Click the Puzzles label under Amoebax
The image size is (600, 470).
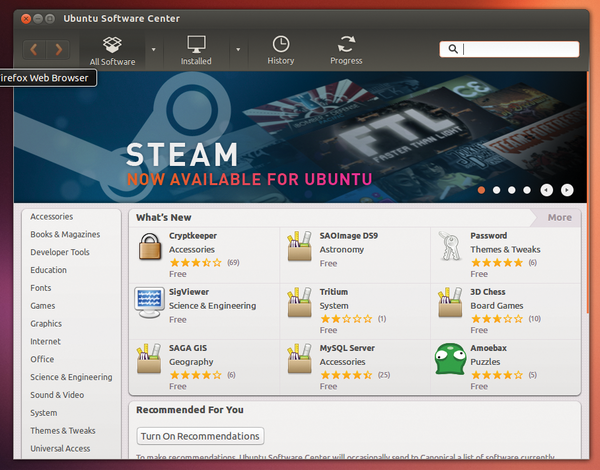click(485, 362)
